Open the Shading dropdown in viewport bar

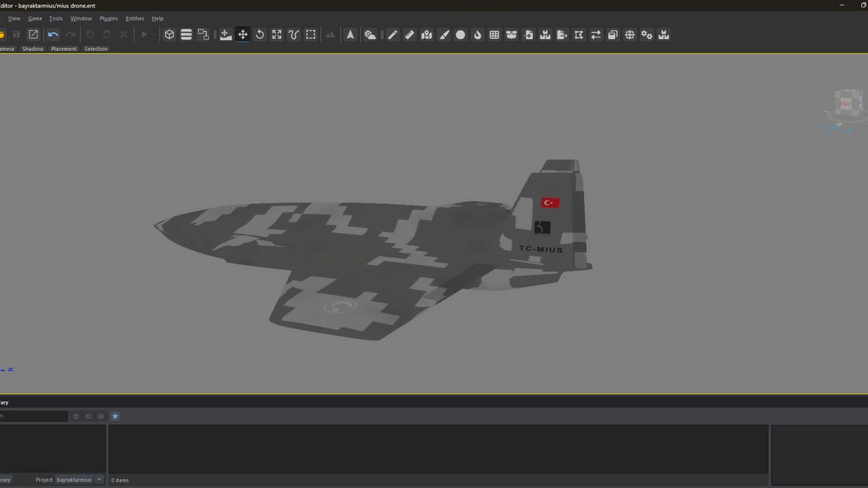(x=32, y=49)
